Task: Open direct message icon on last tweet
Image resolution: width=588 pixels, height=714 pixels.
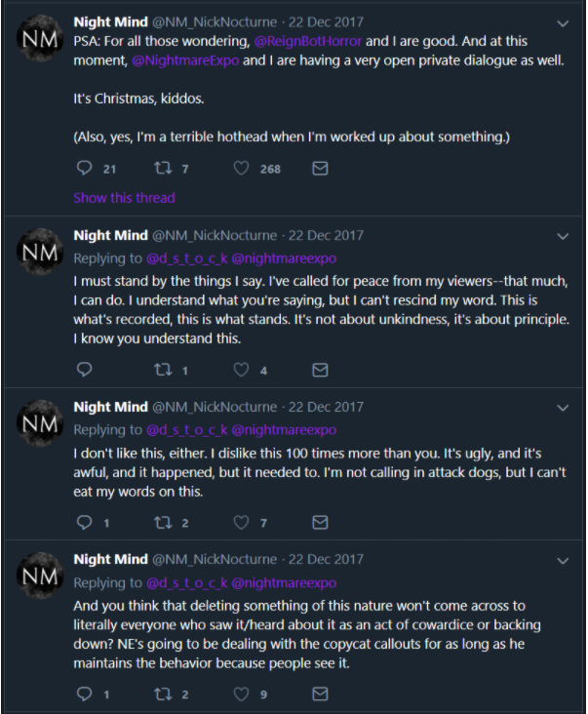Action: click(x=320, y=694)
